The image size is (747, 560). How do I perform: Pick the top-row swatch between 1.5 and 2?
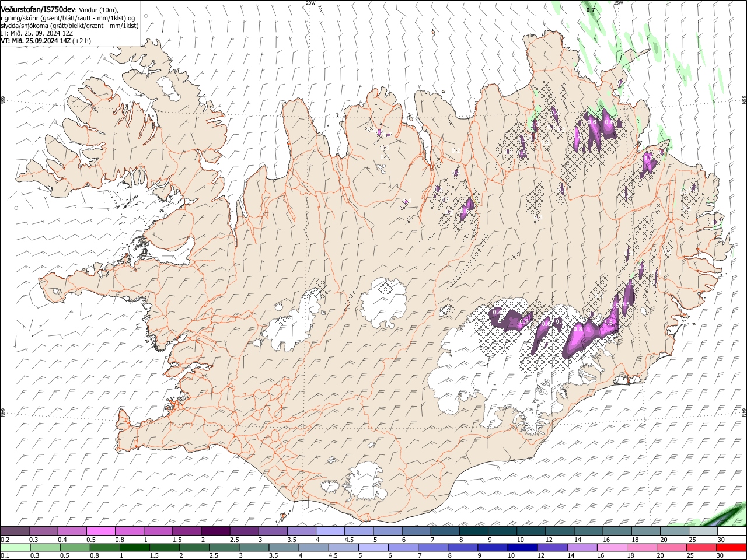tap(187, 531)
